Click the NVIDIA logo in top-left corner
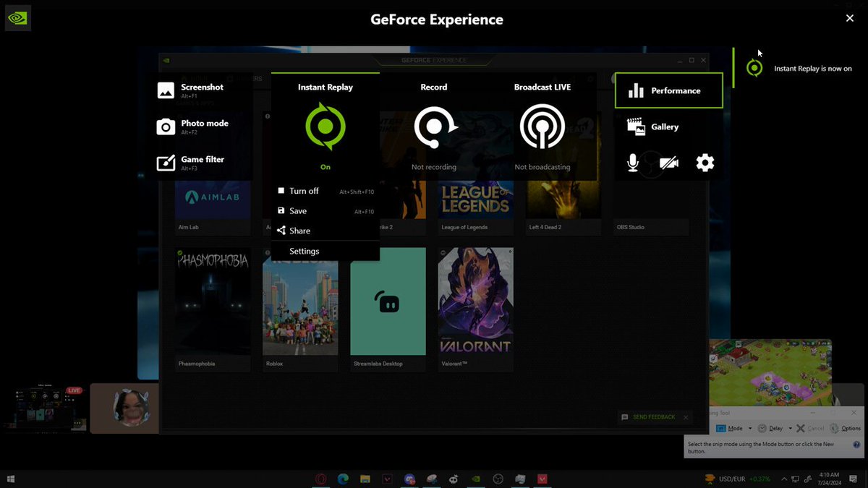 18,18
